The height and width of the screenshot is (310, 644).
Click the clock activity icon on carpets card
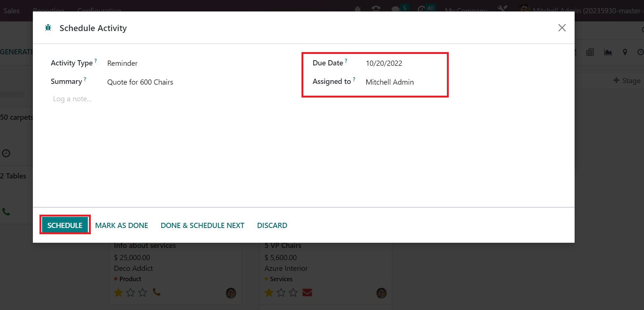6,153
